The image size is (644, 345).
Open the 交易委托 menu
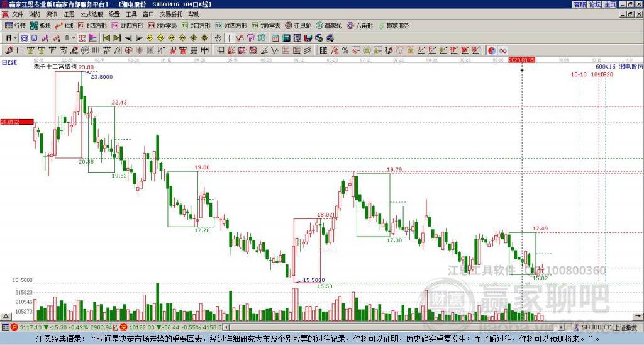click(171, 14)
